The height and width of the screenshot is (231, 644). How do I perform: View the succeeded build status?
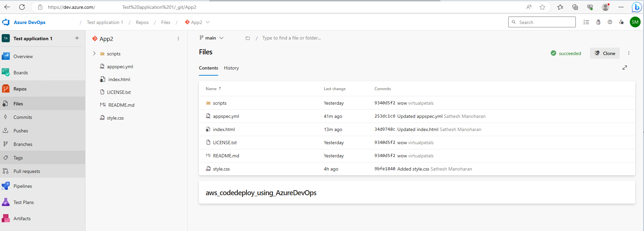pyautogui.click(x=566, y=53)
